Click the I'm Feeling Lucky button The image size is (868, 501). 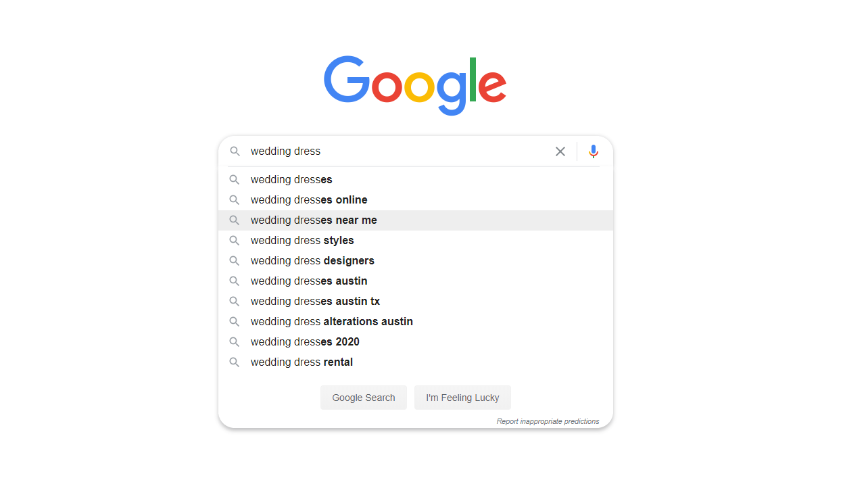(462, 398)
